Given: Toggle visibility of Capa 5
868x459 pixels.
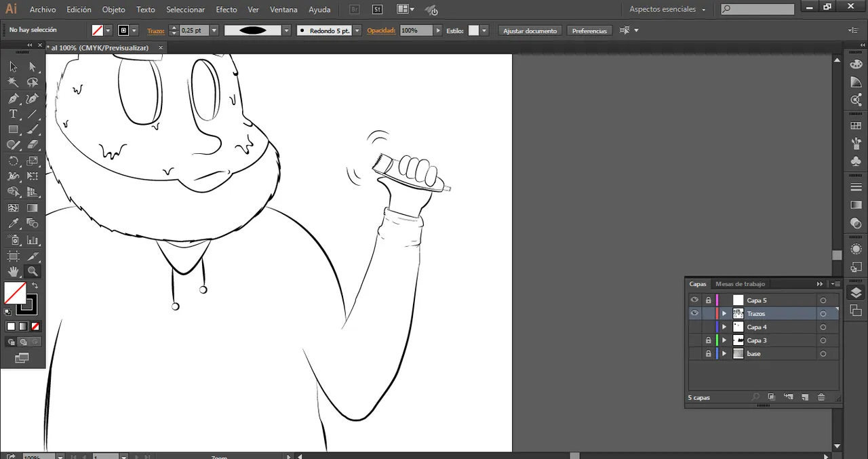Looking at the screenshot, I should click(694, 300).
